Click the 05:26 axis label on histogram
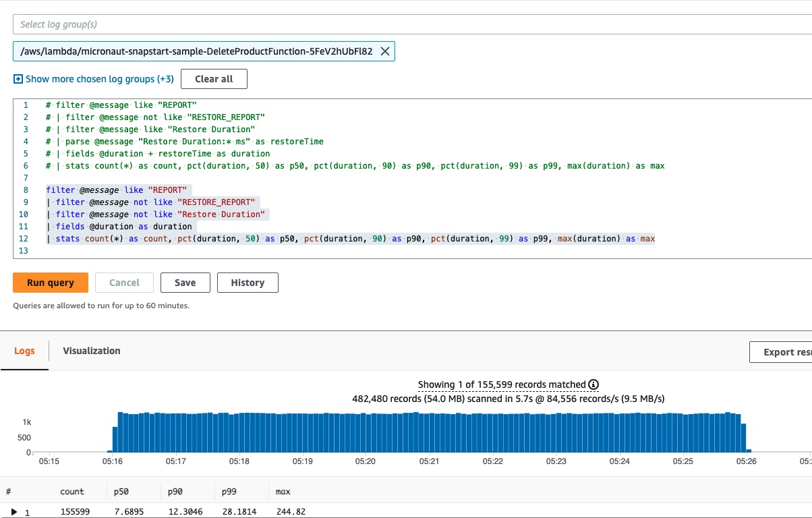 747,461
